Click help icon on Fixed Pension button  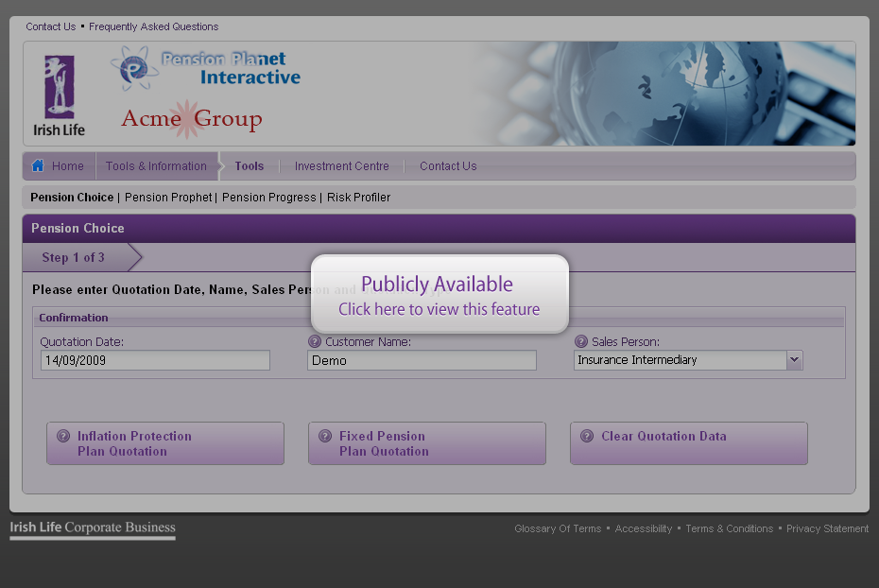[x=325, y=437]
